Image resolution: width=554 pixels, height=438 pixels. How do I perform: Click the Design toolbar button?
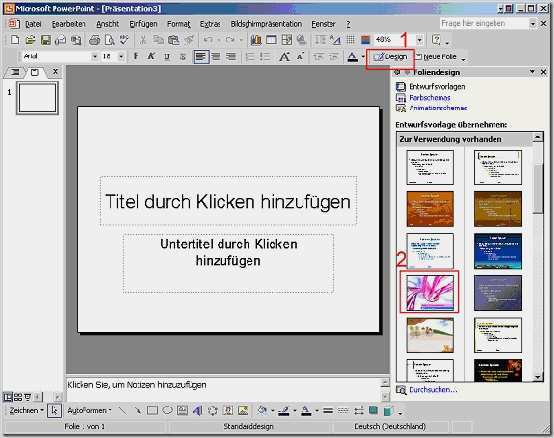click(390, 57)
